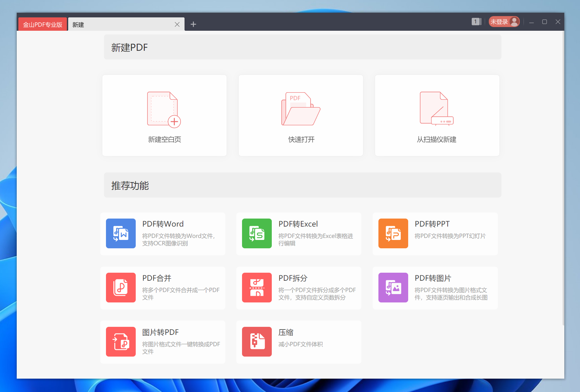The width and height of the screenshot is (580, 392).
Task: Click description about 逐页输出和合成长图
Action: [x=451, y=294]
